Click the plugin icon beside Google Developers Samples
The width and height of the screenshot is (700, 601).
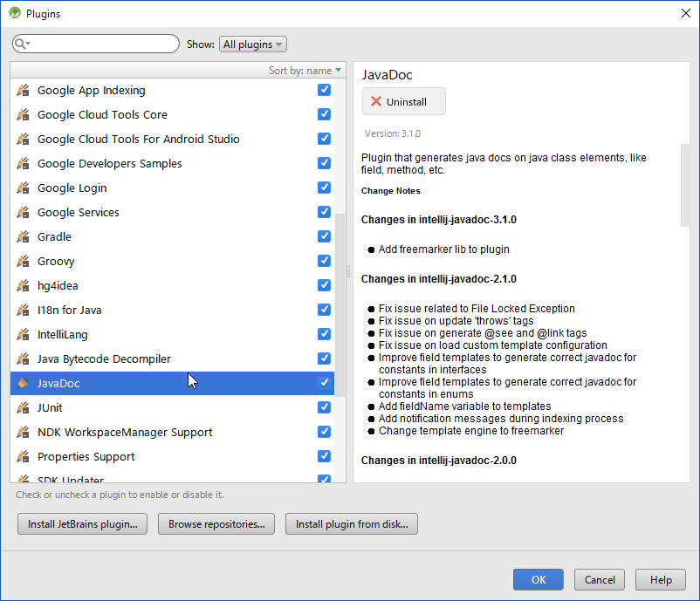24,163
